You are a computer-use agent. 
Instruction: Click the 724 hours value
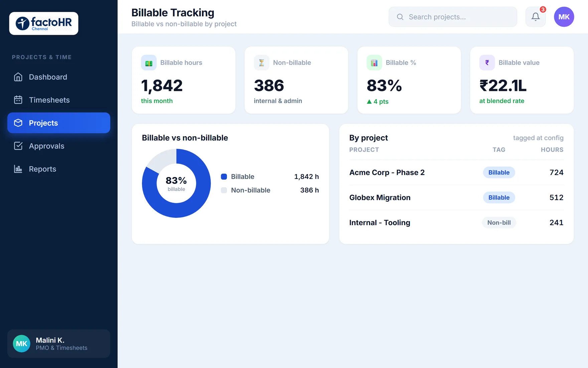(556, 172)
